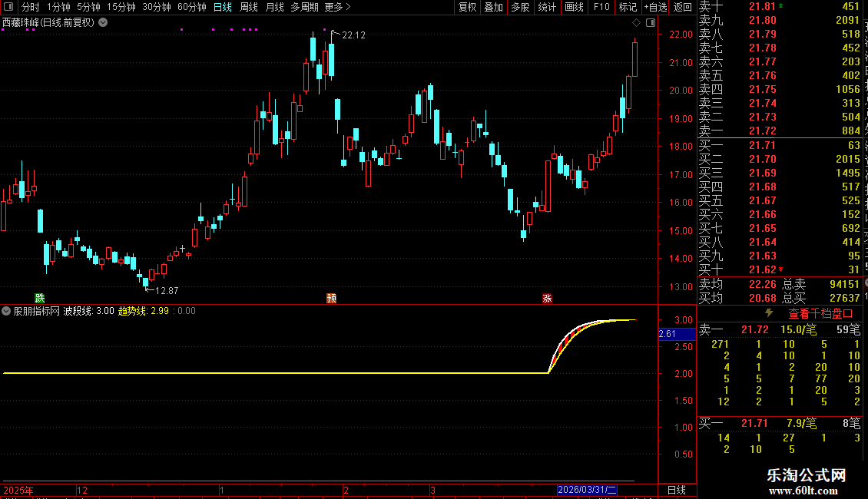Expand the 股朋指标网 indicator dropdown

[6, 311]
